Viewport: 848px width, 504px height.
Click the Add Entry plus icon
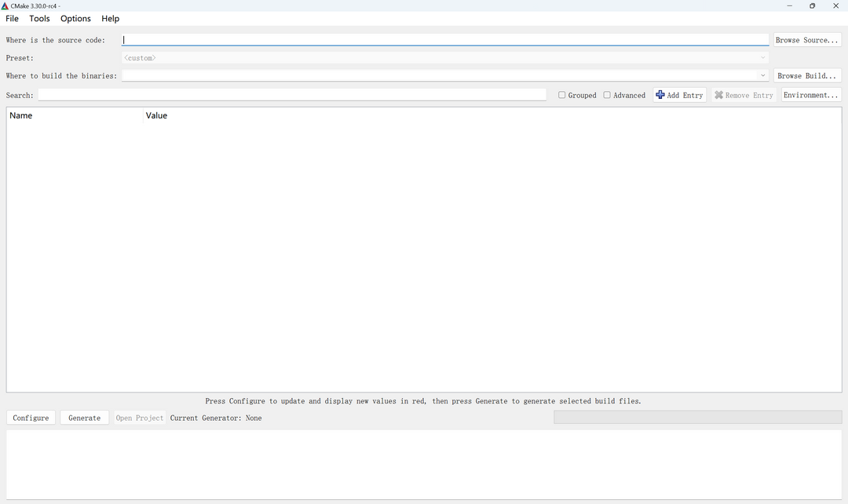660,95
